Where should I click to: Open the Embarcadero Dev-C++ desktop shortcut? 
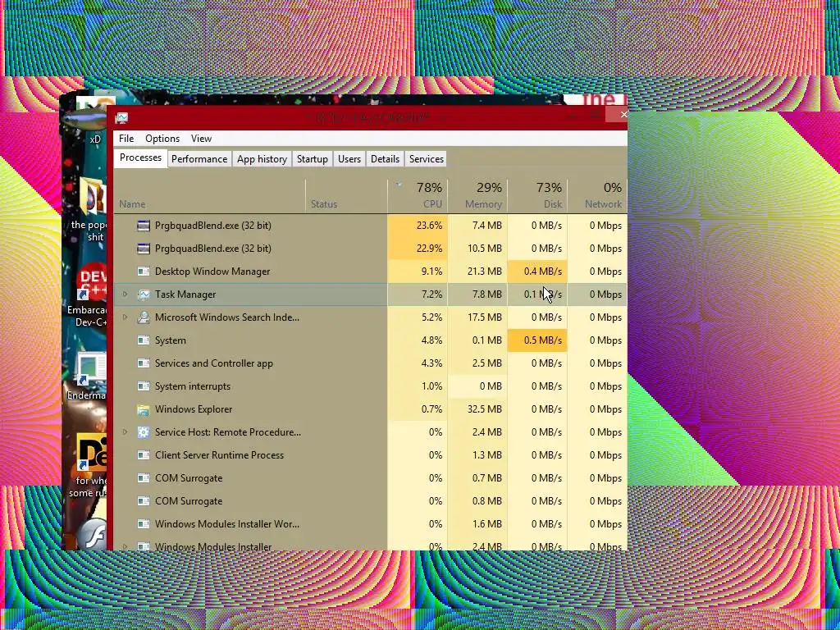[x=87, y=294]
